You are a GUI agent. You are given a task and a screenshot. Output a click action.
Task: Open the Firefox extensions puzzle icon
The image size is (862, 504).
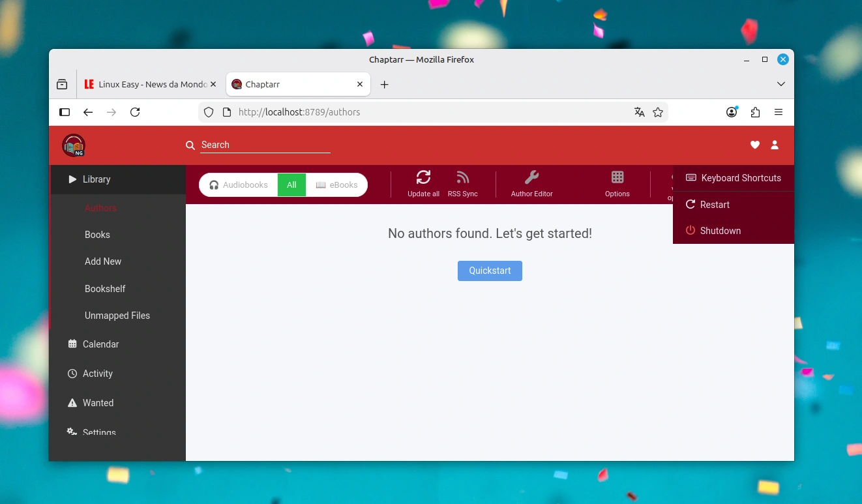(755, 112)
